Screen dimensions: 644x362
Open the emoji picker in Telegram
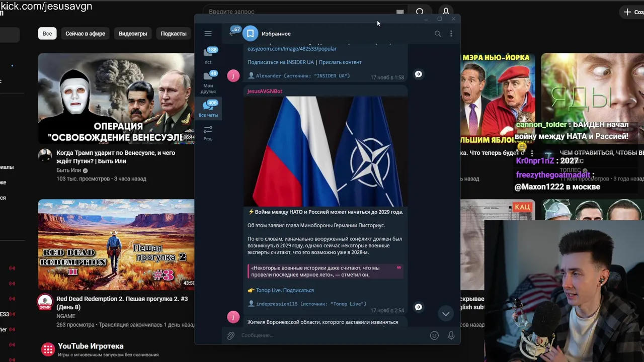[x=434, y=335]
